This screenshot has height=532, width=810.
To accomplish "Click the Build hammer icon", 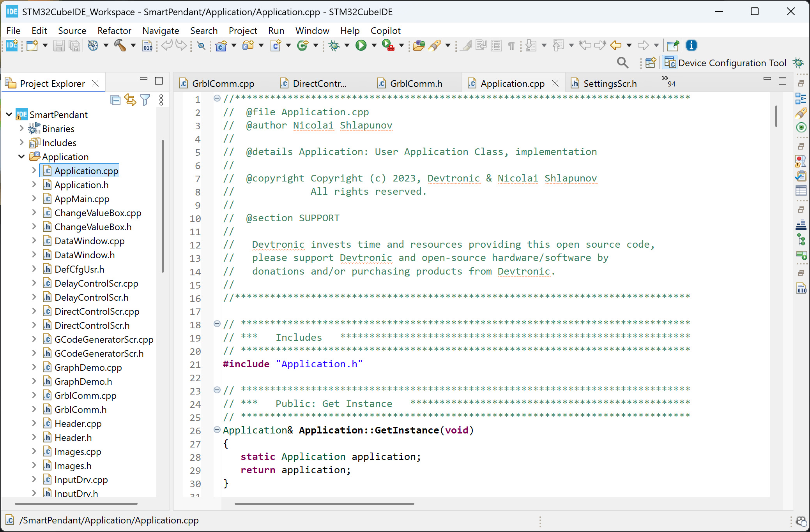I will point(120,46).
